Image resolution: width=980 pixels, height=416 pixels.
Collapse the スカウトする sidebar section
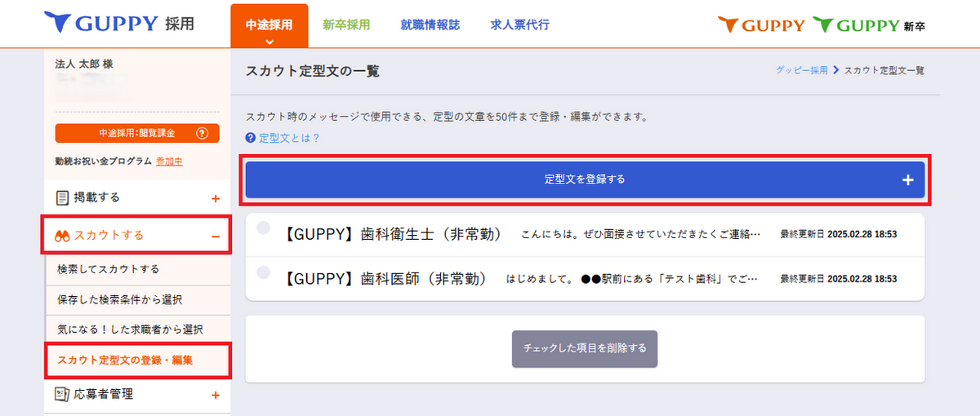tap(216, 237)
